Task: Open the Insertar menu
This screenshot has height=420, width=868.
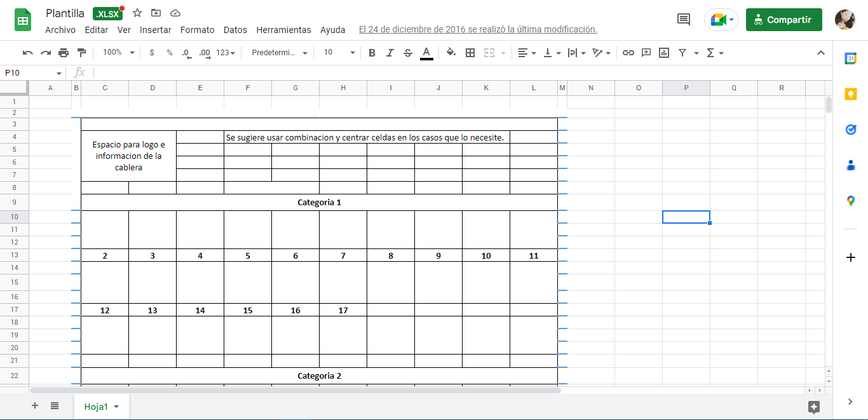Action: pos(156,30)
